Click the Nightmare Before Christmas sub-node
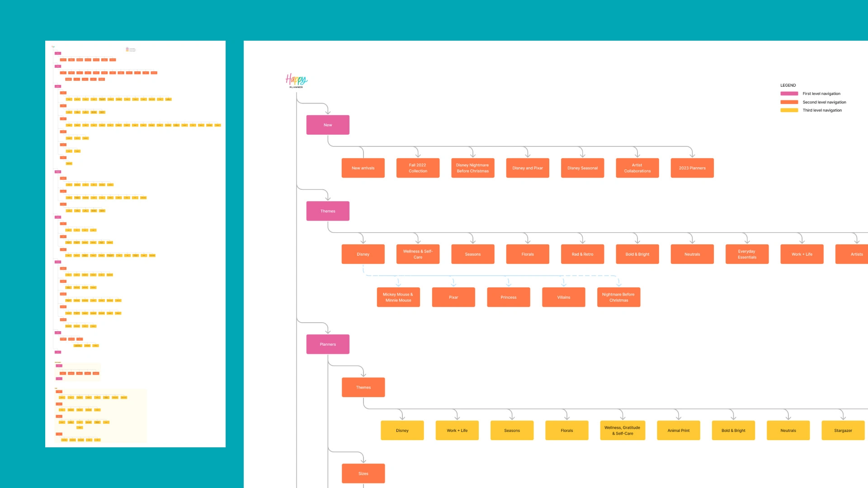 click(618, 297)
